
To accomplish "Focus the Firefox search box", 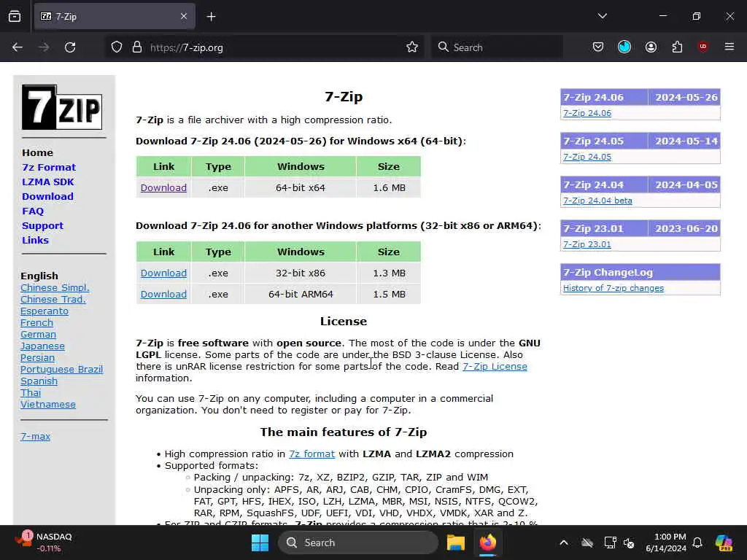I will click(497, 47).
